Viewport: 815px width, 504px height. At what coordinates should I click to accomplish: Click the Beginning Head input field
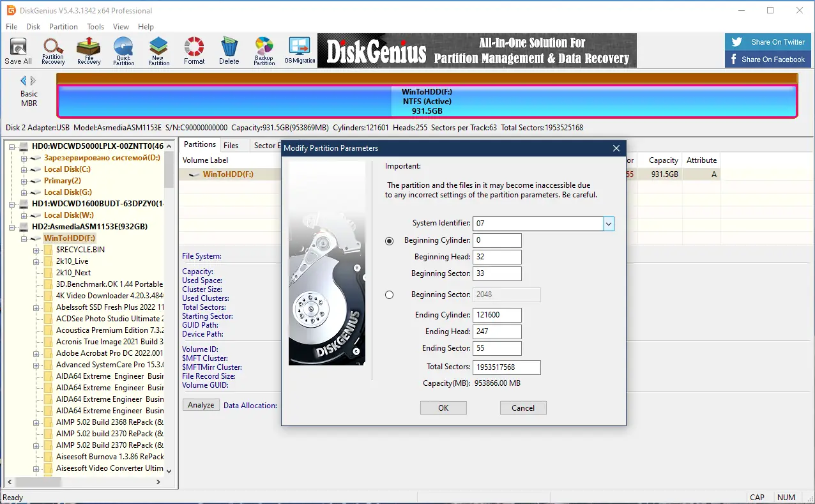pos(498,257)
